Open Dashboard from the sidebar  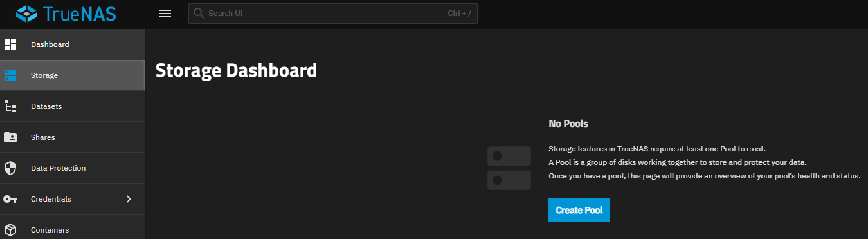(x=72, y=44)
